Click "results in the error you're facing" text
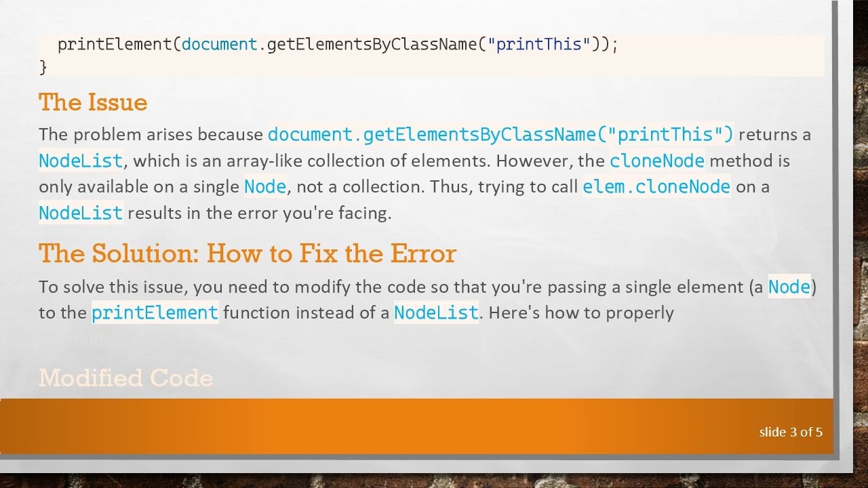The image size is (868, 488). pos(259,213)
